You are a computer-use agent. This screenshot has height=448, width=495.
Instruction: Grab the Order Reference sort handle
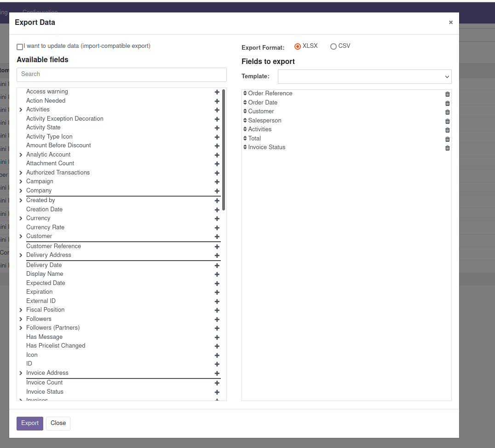click(x=245, y=93)
